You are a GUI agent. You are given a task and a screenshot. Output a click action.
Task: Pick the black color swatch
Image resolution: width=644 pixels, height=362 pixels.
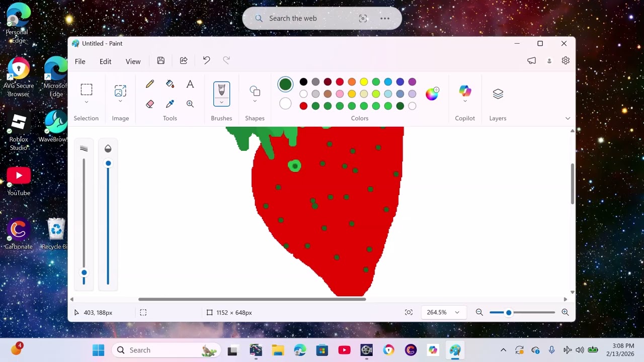(x=303, y=82)
